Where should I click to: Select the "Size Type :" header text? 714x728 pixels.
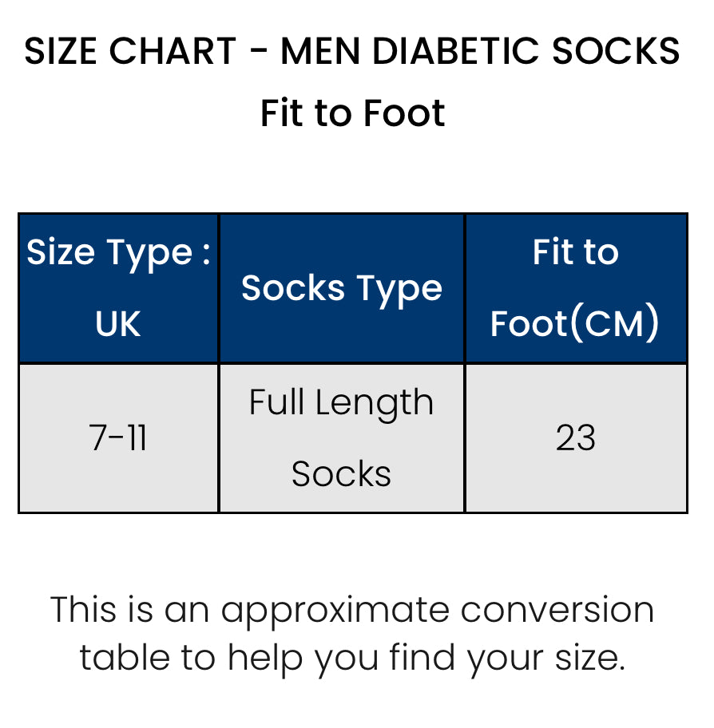point(118,253)
